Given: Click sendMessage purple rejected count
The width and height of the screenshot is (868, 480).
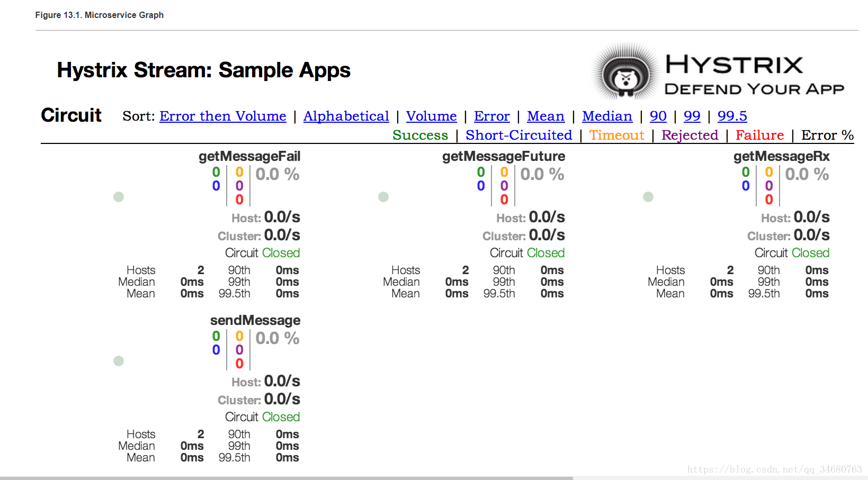Looking at the screenshot, I should pos(239,350).
